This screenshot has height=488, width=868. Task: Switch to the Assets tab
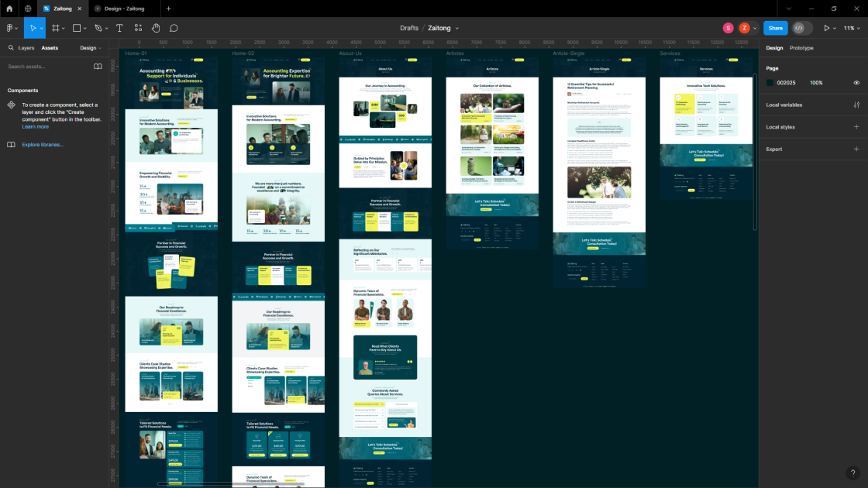point(50,48)
